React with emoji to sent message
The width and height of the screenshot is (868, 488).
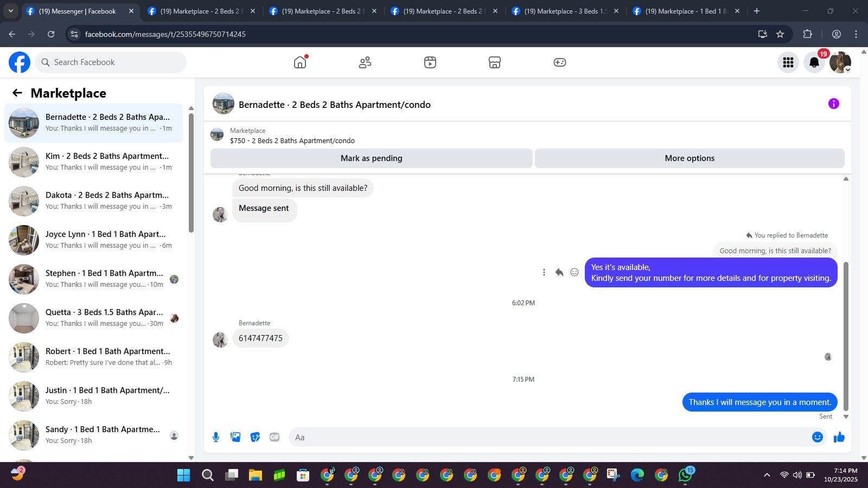(x=575, y=272)
